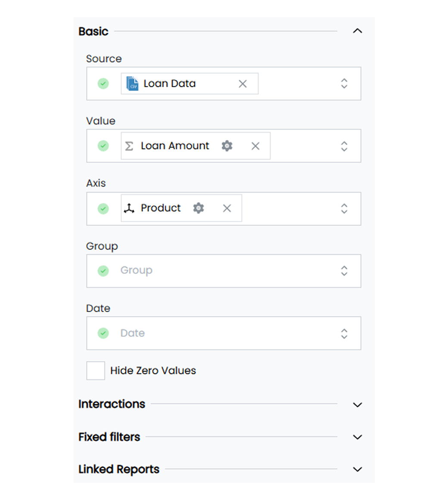This screenshot has height=500, width=448.
Task: Click the sigma sum icon for Loan Amount
Action: (129, 146)
